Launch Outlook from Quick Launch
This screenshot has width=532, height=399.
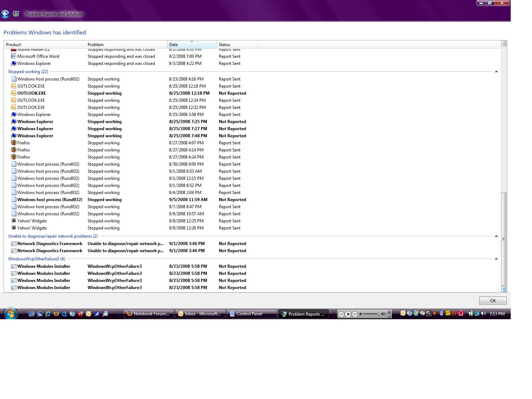pos(89,314)
